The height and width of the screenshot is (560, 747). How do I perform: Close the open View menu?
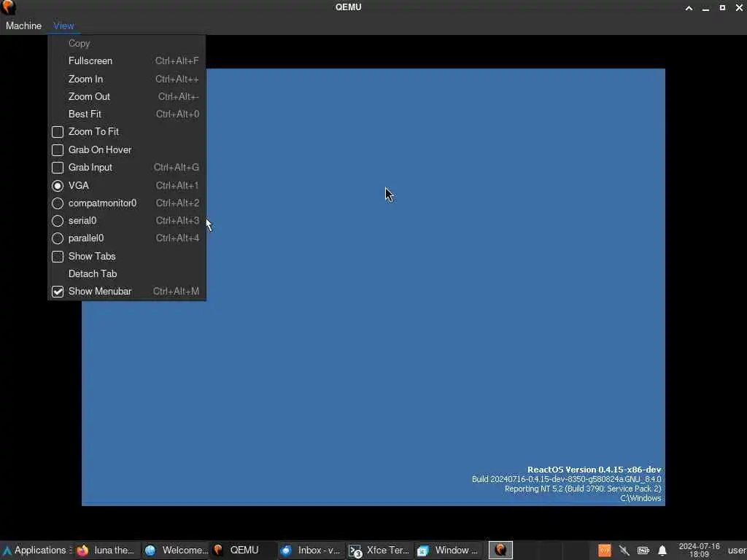coord(63,26)
